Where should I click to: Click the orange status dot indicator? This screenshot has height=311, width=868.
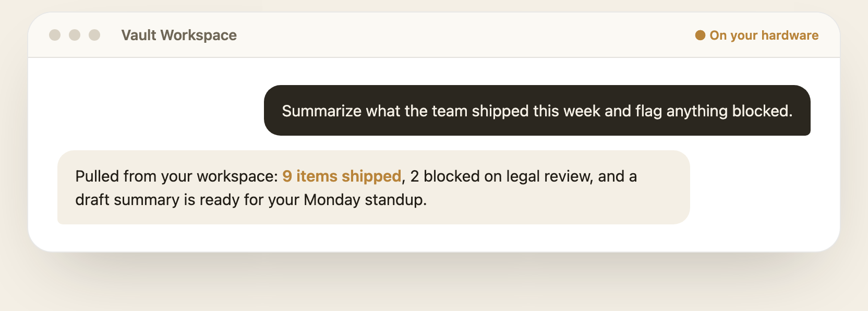coord(700,35)
